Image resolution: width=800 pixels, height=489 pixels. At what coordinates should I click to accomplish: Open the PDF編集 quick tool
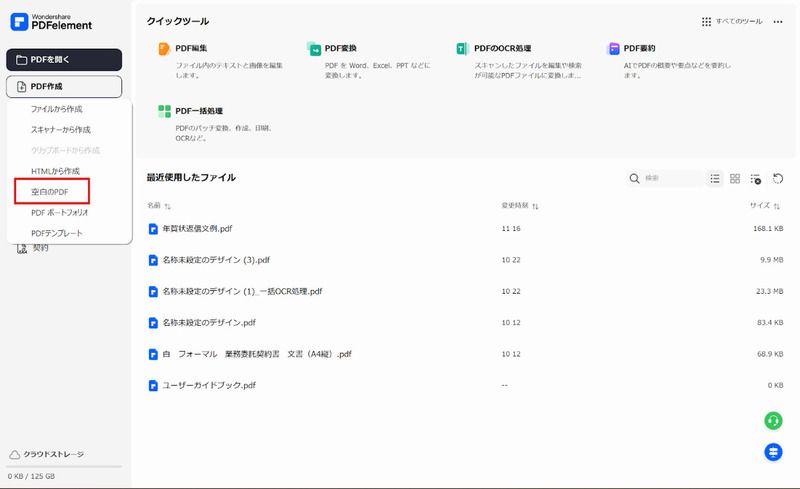(x=193, y=48)
